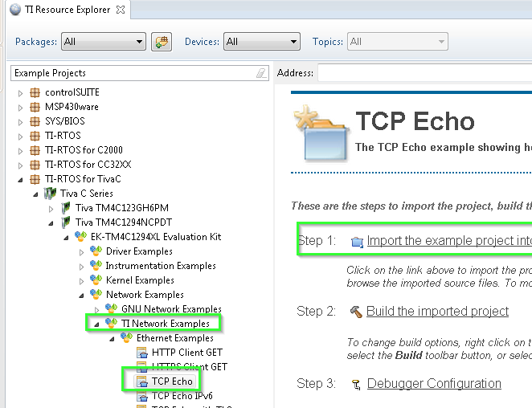Click the TI-RTOS package icon
Screen dimensions: 532x408
point(35,136)
